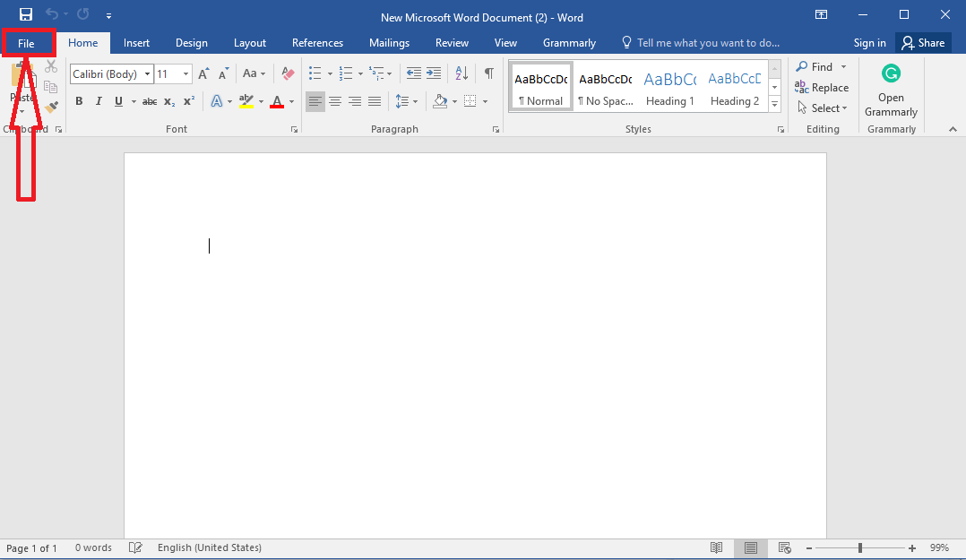The width and height of the screenshot is (966, 560).
Task: Open the Mailings tab
Action: (x=389, y=42)
